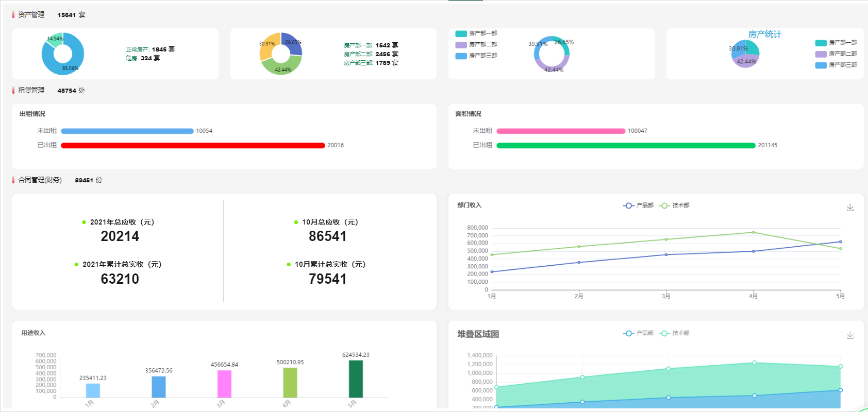Click the 正常房产: 1845 套 text

click(151, 49)
